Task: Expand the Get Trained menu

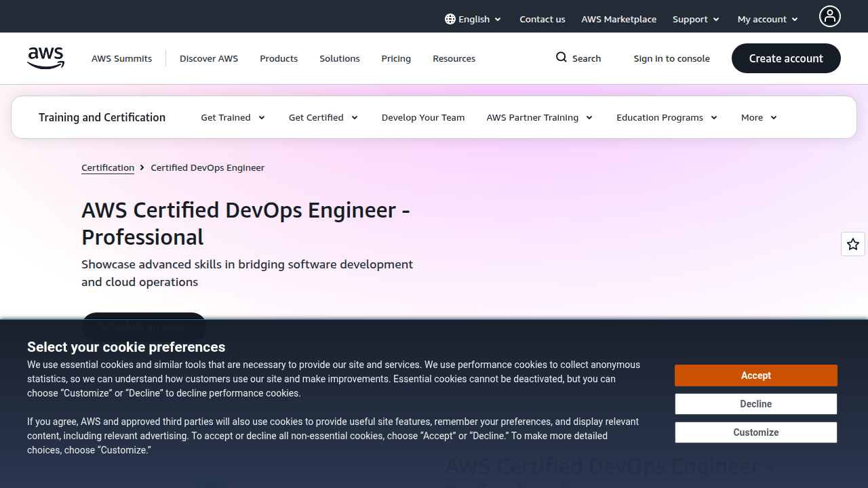Action: tap(233, 117)
